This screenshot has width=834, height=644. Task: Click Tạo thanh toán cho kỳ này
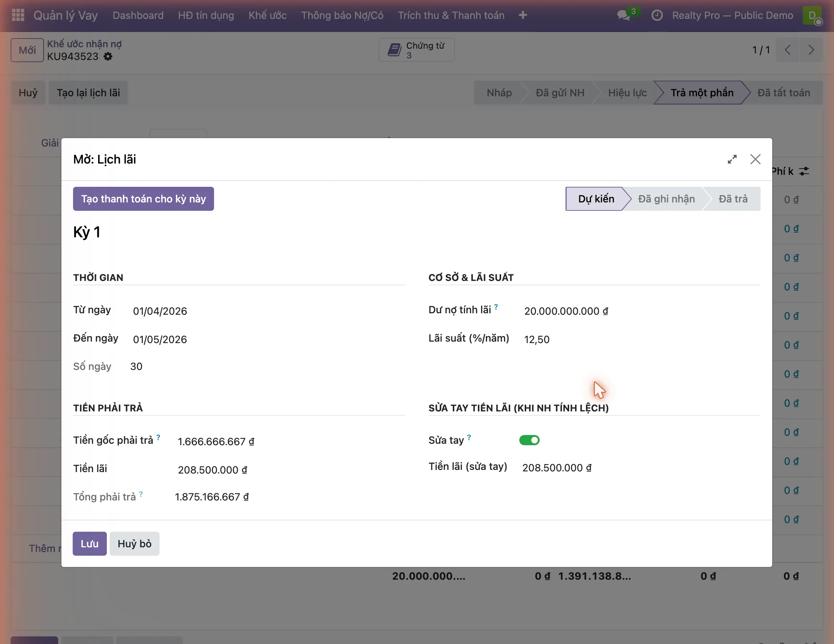(143, 199)
